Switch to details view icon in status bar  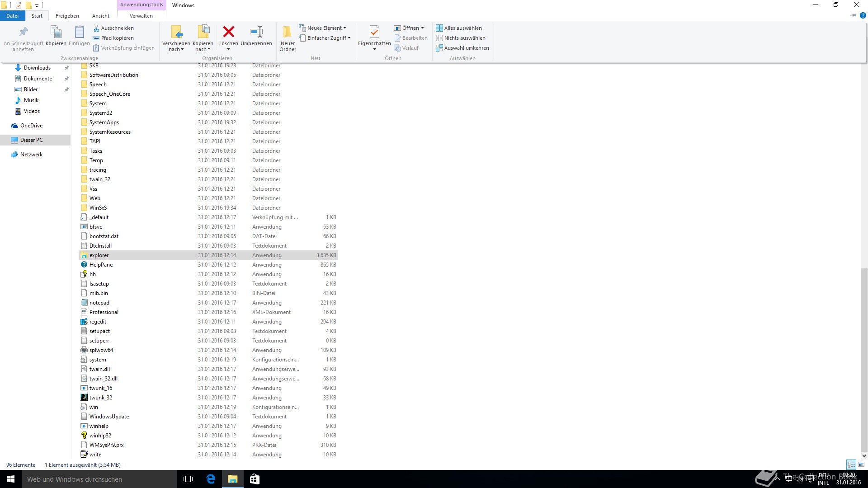(x=851, y=465)
